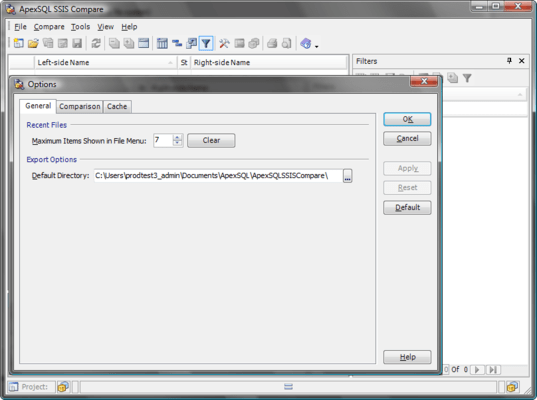Close the Filters panel

click(522, 61)
